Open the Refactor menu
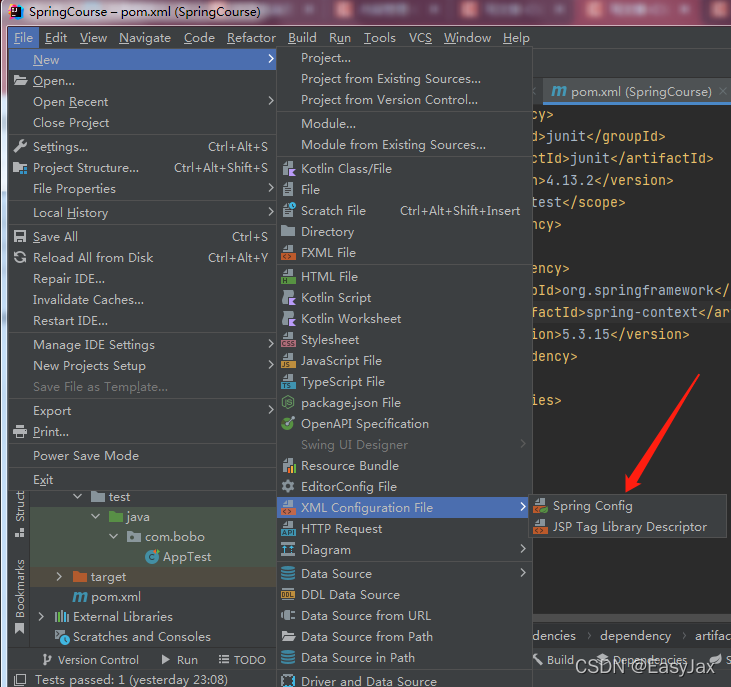 point(251,38)
